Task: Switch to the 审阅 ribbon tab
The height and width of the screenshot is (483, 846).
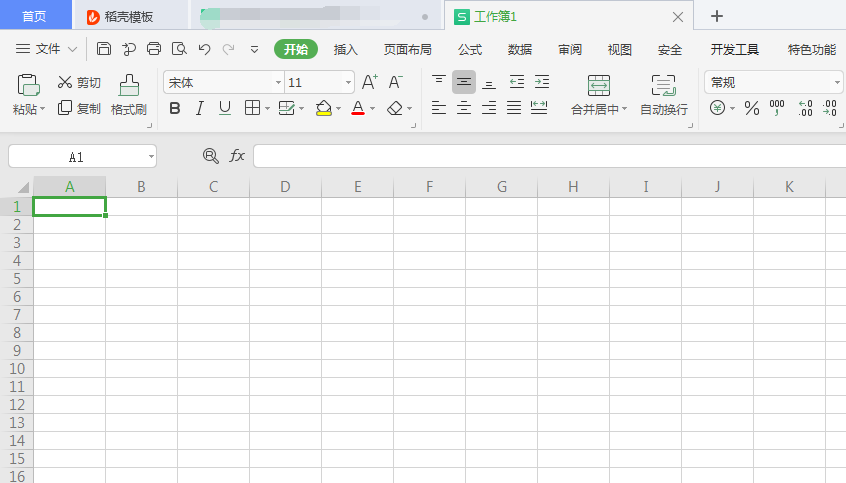Action: pyautogui.click(x=570, y=50)
